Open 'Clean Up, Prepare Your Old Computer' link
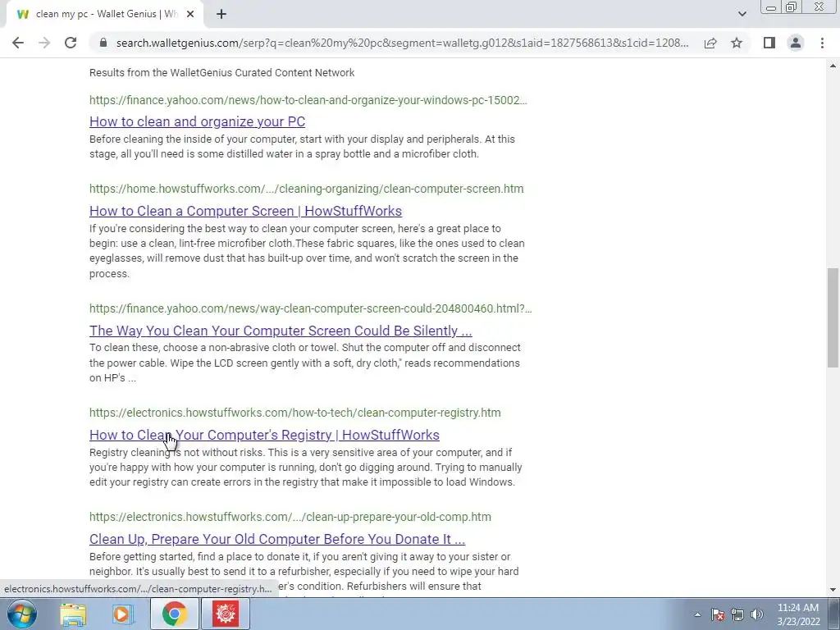 [x=277, y=539]
